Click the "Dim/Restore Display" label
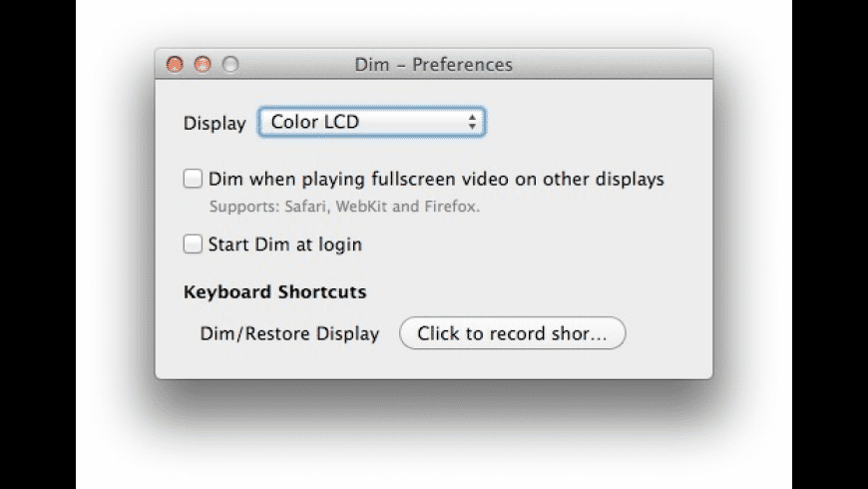Screen dimensions: 868x489 click(x=289, y=334)
